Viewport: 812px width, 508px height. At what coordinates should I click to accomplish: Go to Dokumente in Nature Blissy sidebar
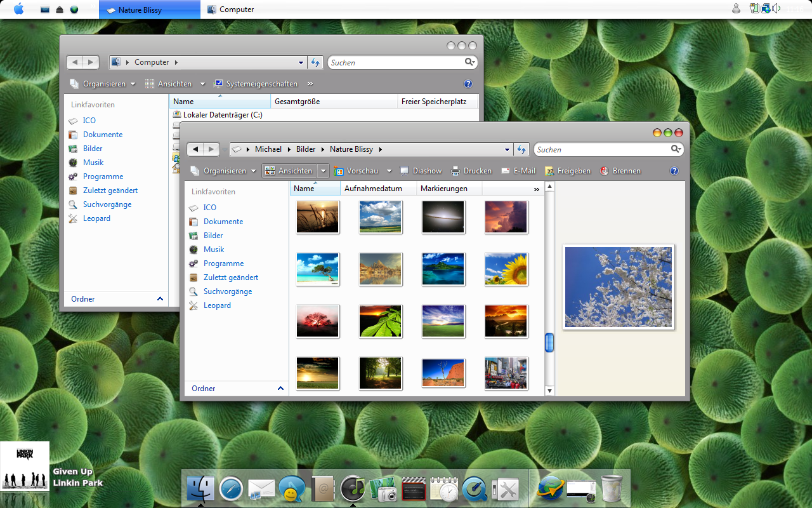pyautogui.click(x=223, y=222)
